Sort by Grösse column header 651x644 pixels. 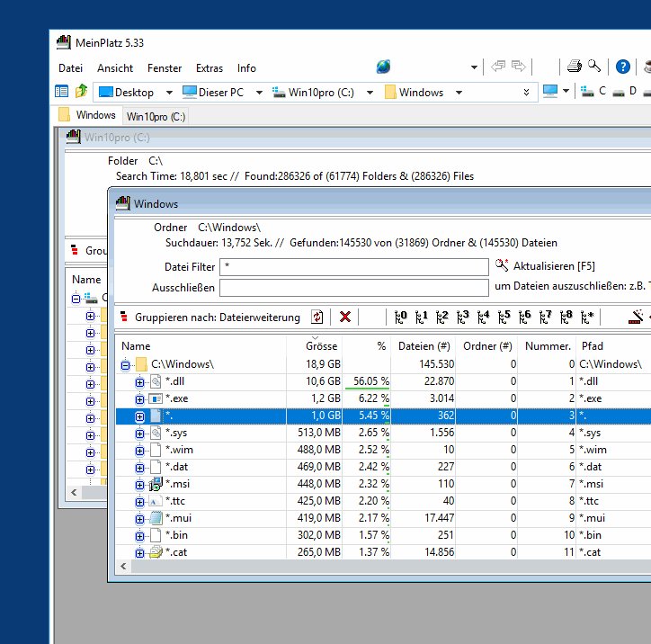[315, 346]
